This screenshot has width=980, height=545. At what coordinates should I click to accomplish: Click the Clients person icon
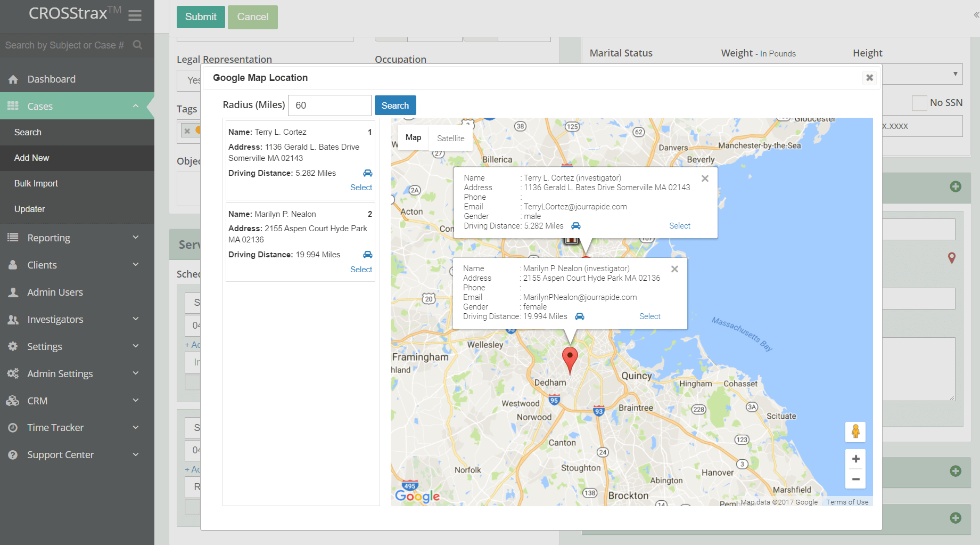pyautogui.click(x=13, y=265)
